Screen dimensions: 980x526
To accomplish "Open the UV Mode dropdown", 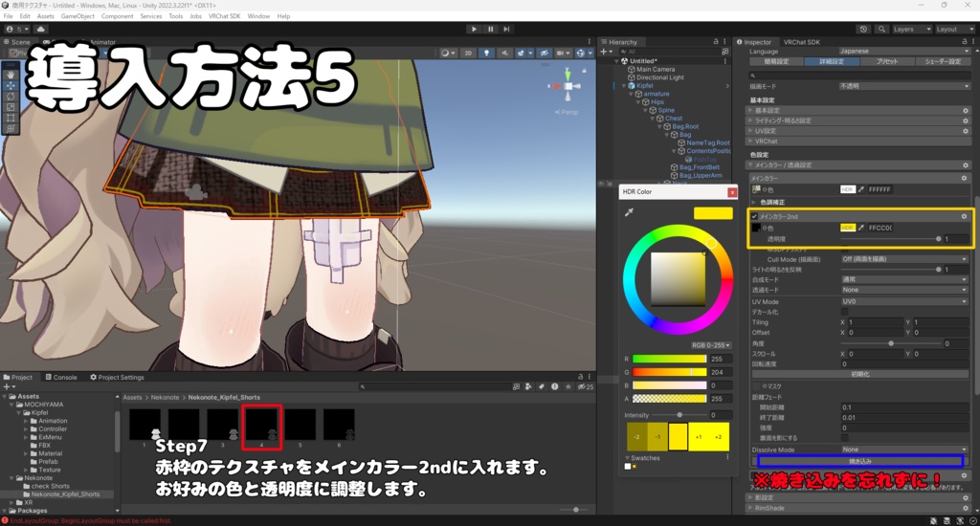I will pos(904,301).
